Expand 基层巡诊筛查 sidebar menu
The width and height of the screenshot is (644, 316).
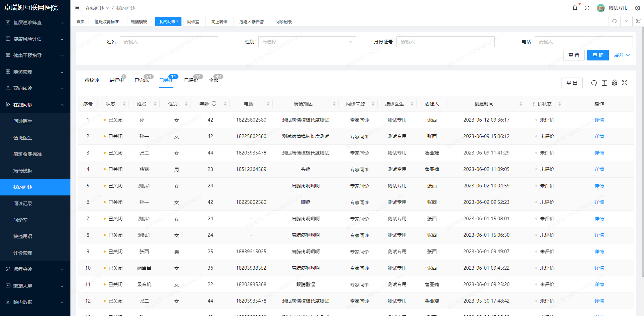pos(35,22)
